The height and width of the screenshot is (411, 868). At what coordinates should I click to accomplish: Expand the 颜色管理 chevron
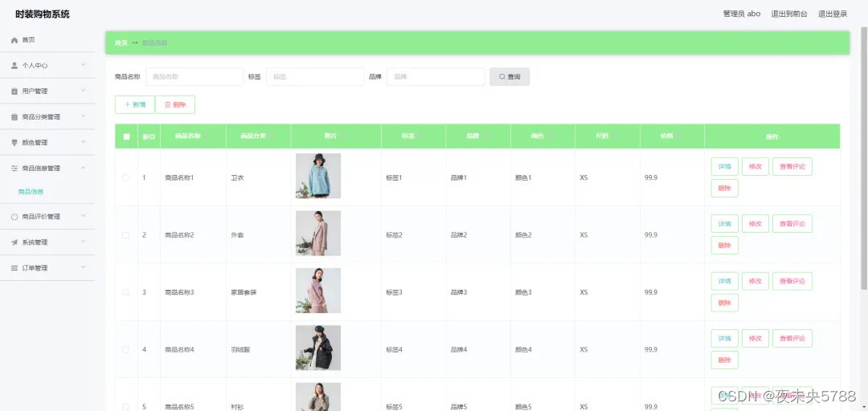pos(83,141)
